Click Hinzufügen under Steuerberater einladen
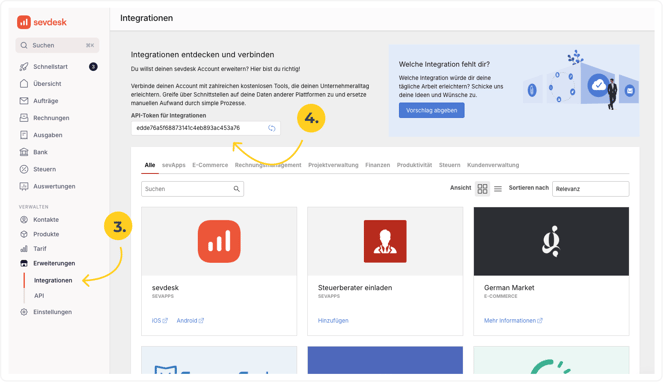Image resolution: width=670 pixels, height=388 pixels. (333, 320)
